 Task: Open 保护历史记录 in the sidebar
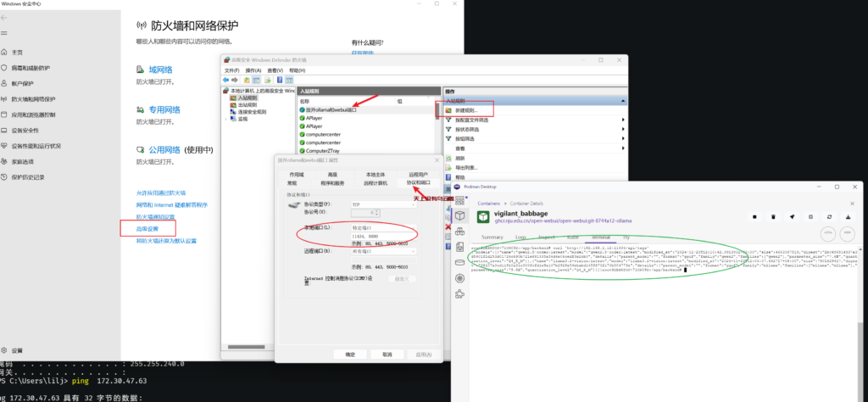click(x=28, y=177)
